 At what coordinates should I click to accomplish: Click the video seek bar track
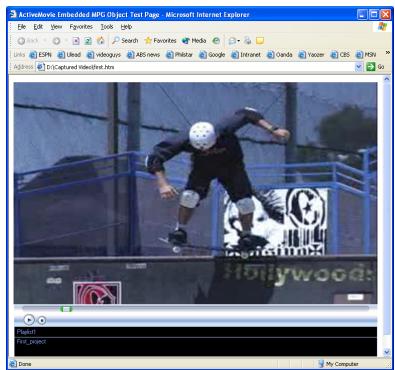coord(195,309)
